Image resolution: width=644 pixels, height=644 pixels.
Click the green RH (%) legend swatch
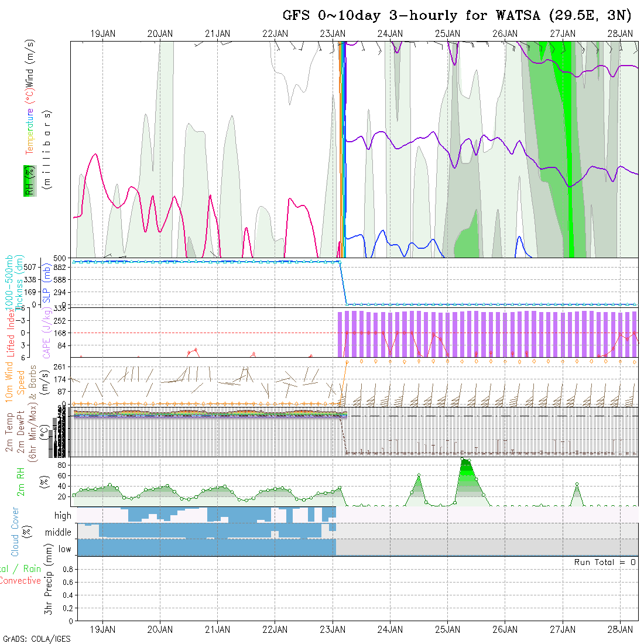point(30,181)
